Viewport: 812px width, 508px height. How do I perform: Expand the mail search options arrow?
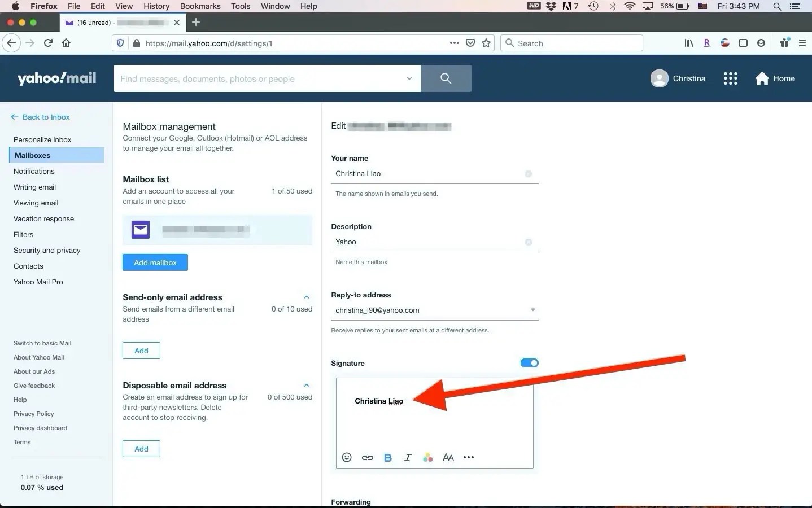[409, 78]
